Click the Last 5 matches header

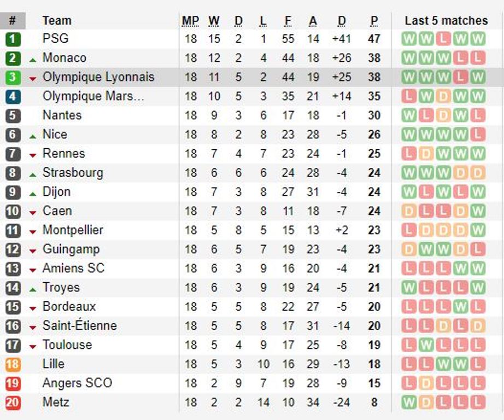[x=446, y=21]
